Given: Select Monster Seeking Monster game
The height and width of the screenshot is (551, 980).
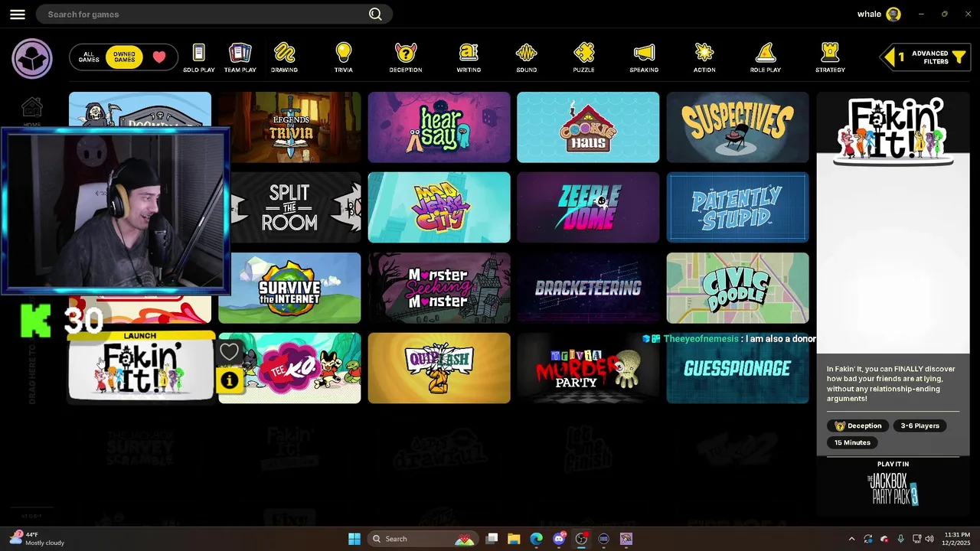Looking at the screenshot, I should pyautogui.click(x=439, y=288).
